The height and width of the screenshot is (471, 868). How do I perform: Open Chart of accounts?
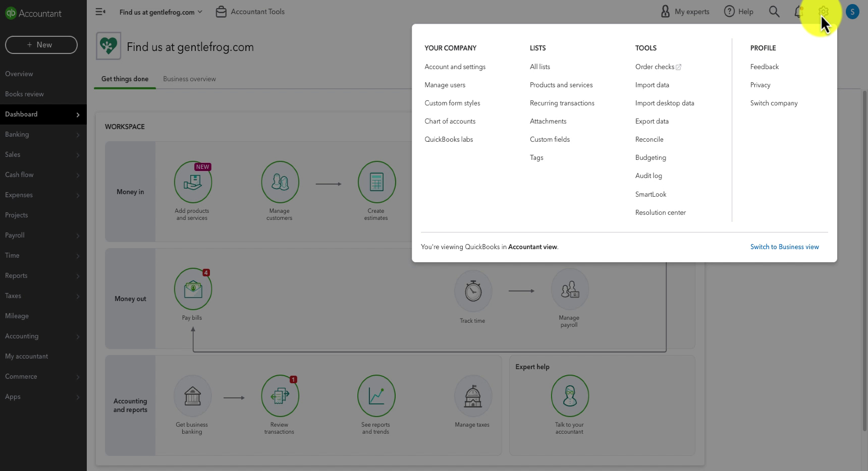pyautogui.click(x=450, y=121)
